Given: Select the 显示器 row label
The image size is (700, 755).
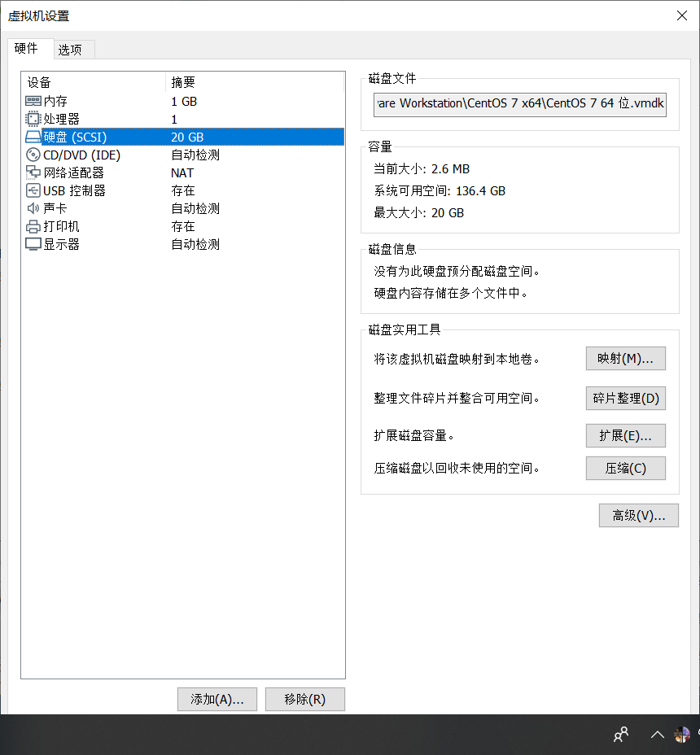Looking at the screenshot, I should click(61, 244).
